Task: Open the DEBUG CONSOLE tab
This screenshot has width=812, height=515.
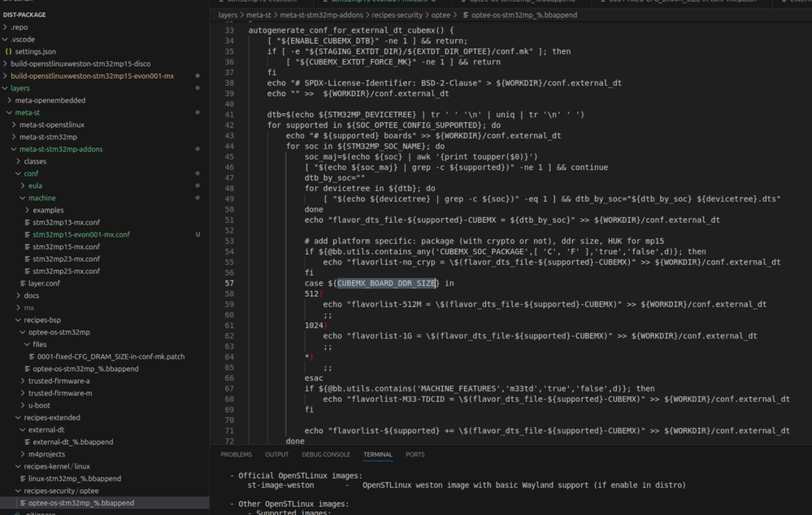Action: 326,454
